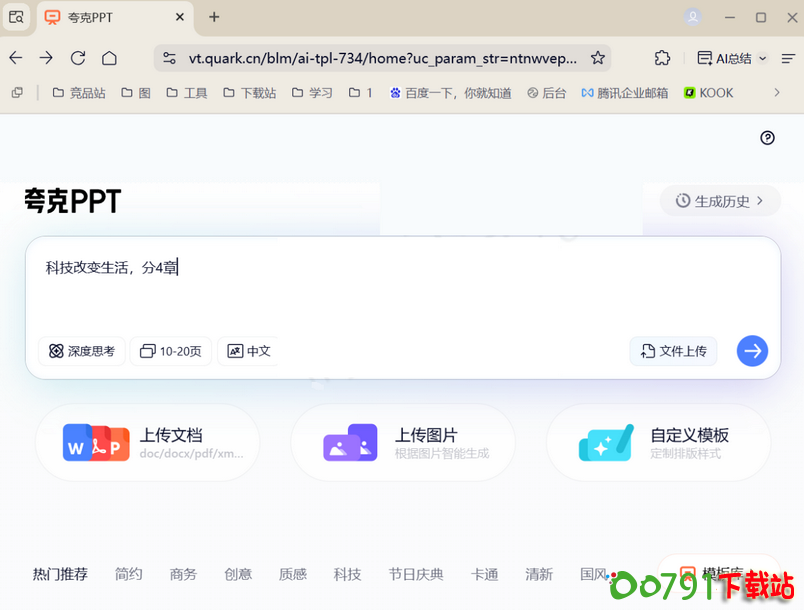Click the 自定义模板 custom template card
The image size is (804, 610).
coord(659,442)
